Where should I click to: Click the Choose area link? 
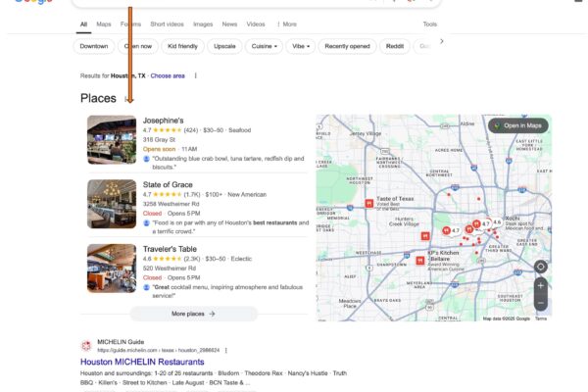(168, 75)
